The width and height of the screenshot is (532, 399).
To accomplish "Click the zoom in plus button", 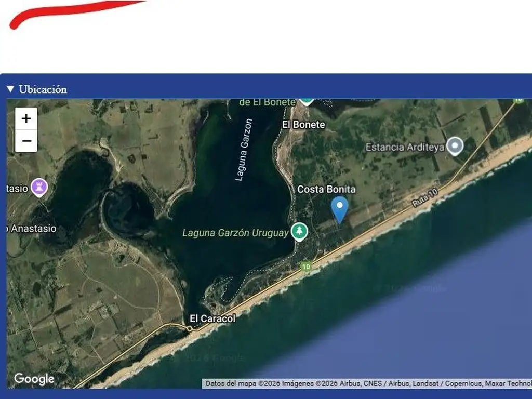I will coord(26,118).
